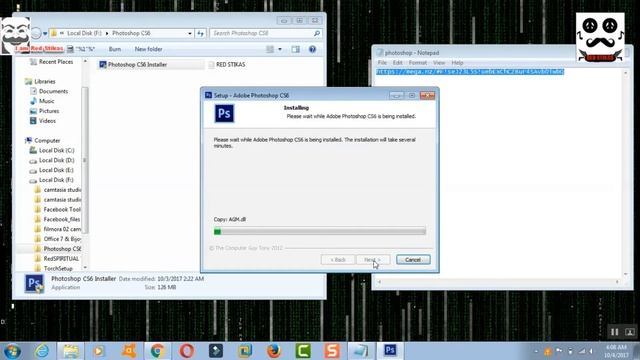Click Change your view icon in Explorer
The height and width of the screenshot is (360, 640).
tap(270, 49)
